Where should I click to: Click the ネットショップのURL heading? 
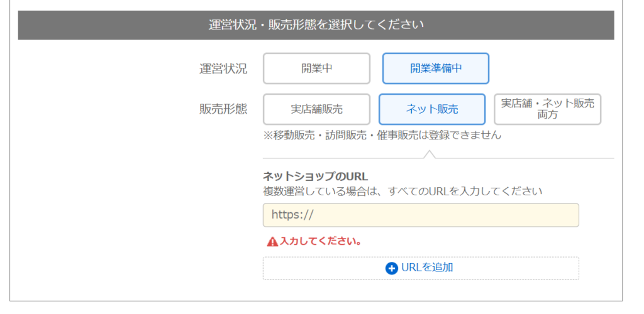(315, 176)
